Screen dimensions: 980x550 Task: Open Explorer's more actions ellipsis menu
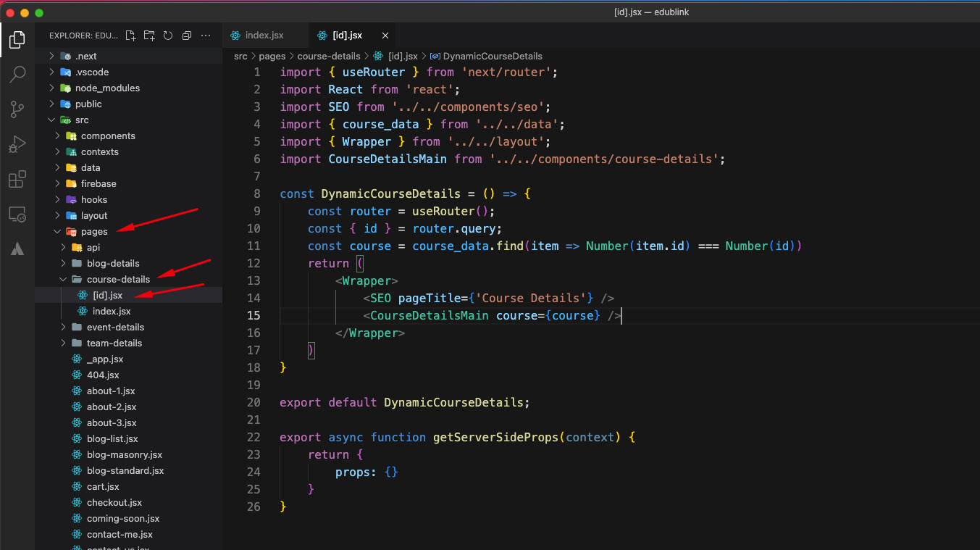coord(206,36)
